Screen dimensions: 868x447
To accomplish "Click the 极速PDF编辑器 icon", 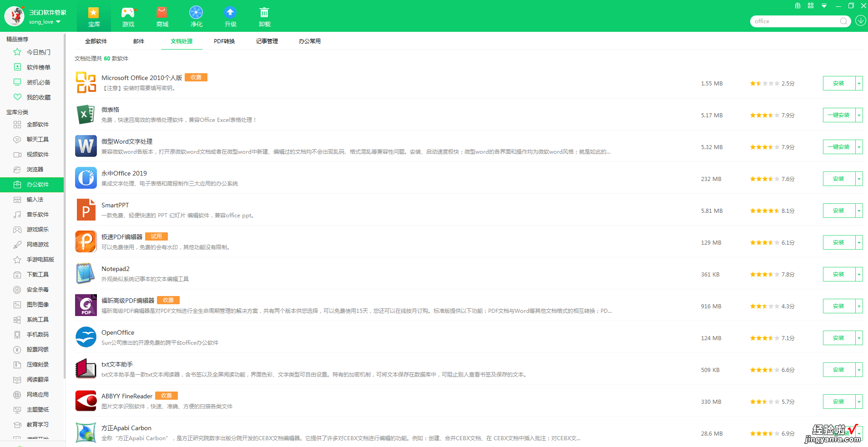I will [x=86, y=241].
